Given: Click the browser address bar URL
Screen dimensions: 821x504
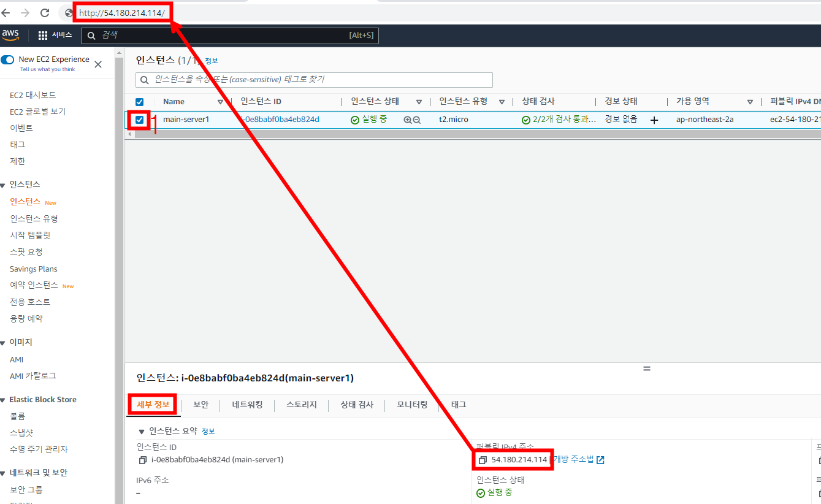Looking at the screenshot, I should 123,13.
